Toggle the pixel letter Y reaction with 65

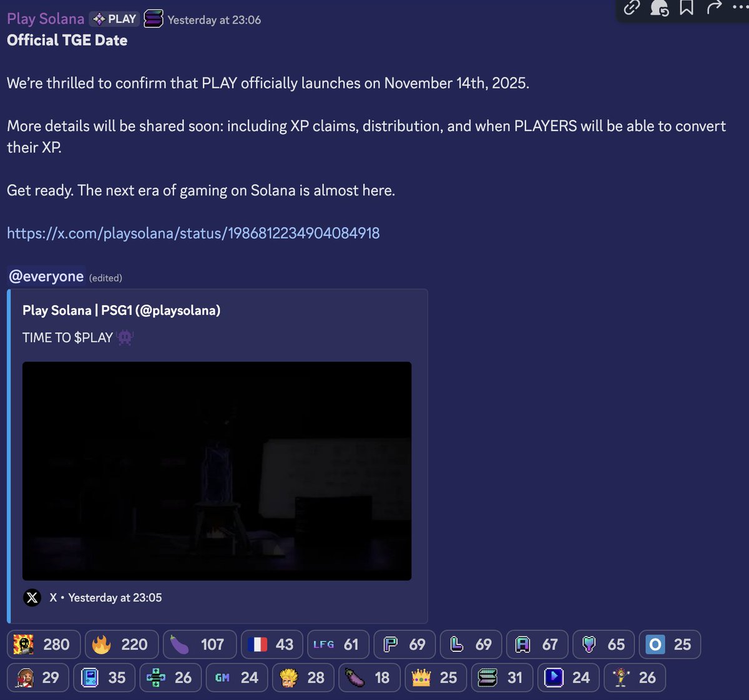(x=603, y=644)
